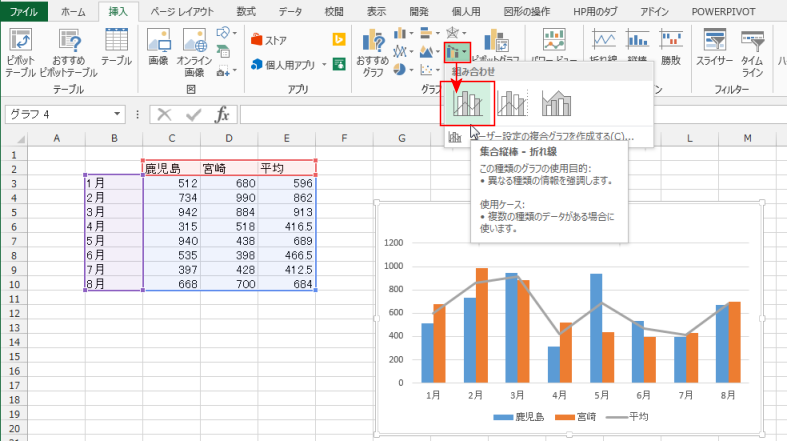Switch to the ページ レイアウト tab

pos(182,11)
